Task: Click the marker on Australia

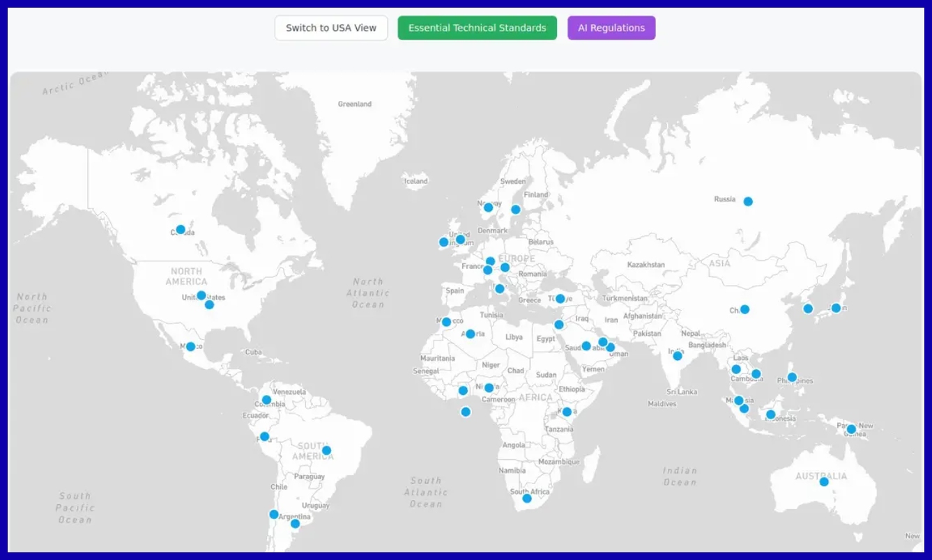Action: 823,481
